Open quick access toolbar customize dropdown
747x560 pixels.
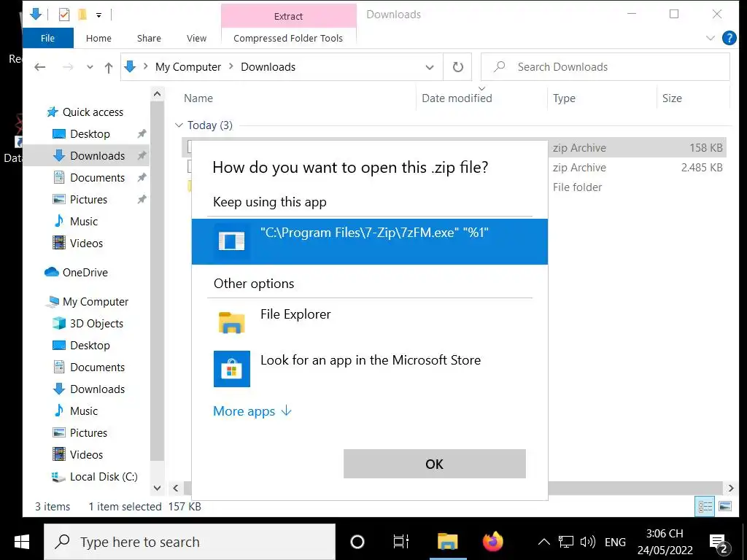(98, 15)
